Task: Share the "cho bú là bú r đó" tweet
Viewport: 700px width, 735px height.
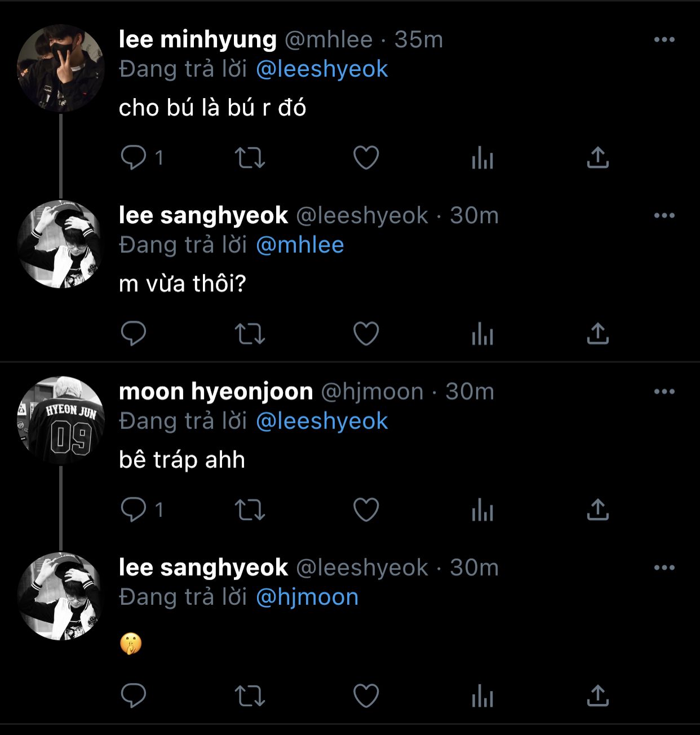Action: pos(598,158)
